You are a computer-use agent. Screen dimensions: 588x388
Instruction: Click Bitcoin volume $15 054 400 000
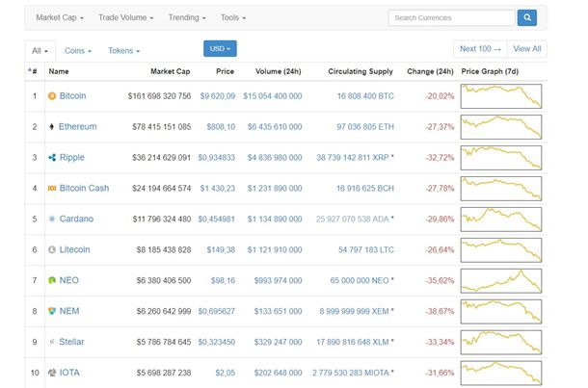pyautogui.click(x=273, y=96)
